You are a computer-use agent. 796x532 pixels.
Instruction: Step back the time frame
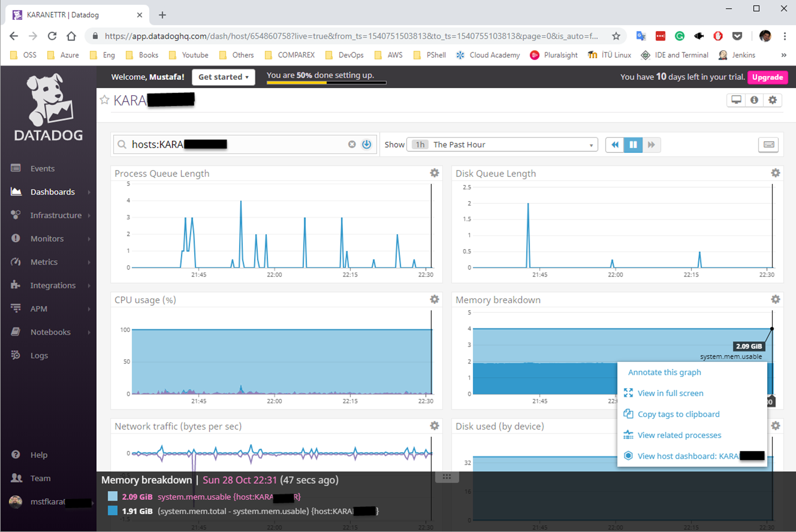pos(615,145)
